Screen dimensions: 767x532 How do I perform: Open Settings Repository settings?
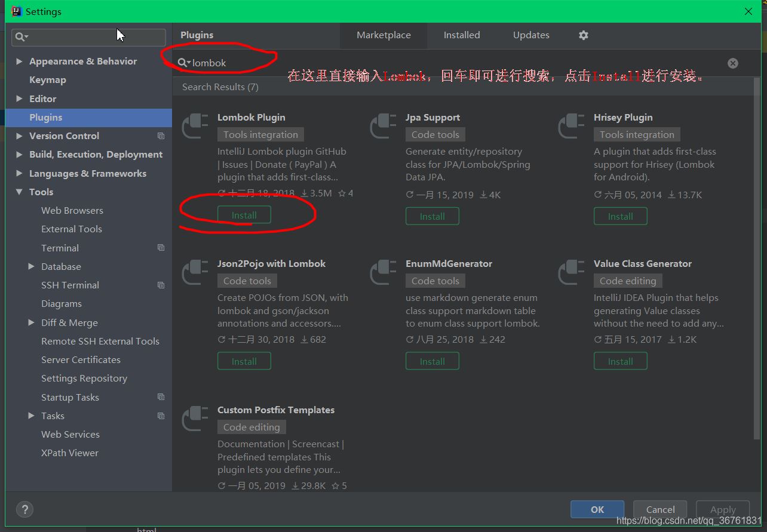84,379
